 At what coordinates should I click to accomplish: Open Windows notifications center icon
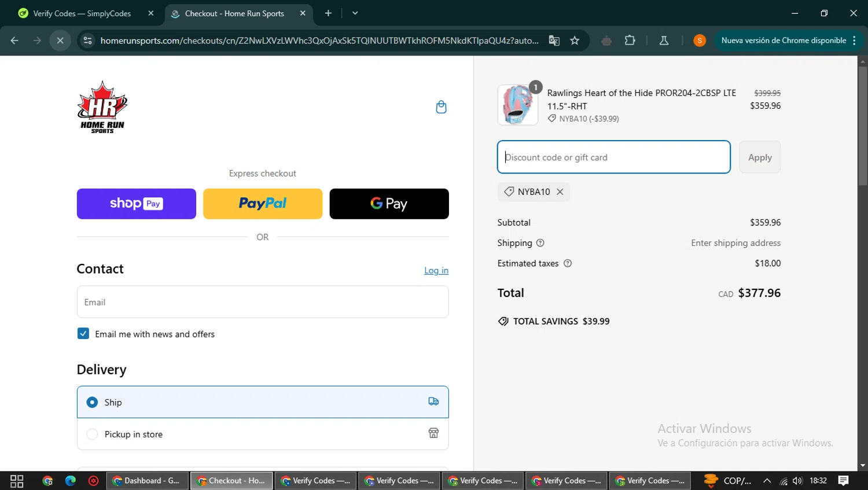pyautogui.click(x=843, y=481)
